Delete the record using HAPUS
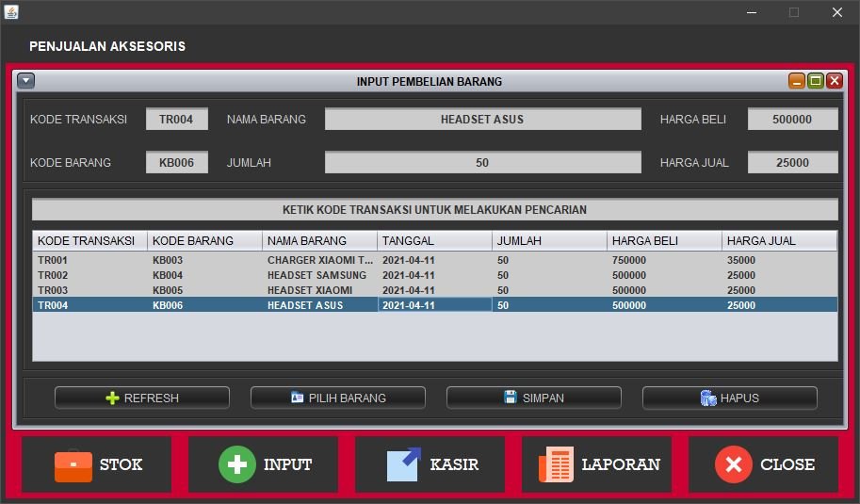 tap(729, 398)
